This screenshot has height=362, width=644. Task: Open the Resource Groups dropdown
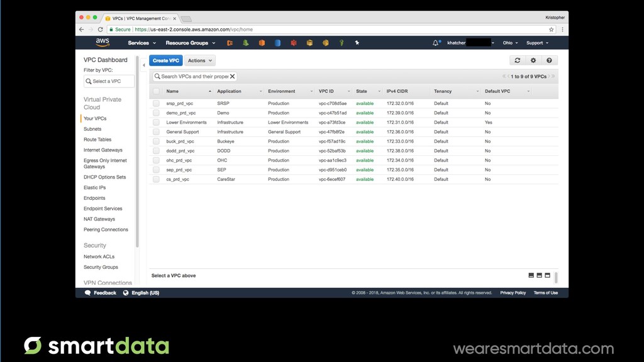190,43
